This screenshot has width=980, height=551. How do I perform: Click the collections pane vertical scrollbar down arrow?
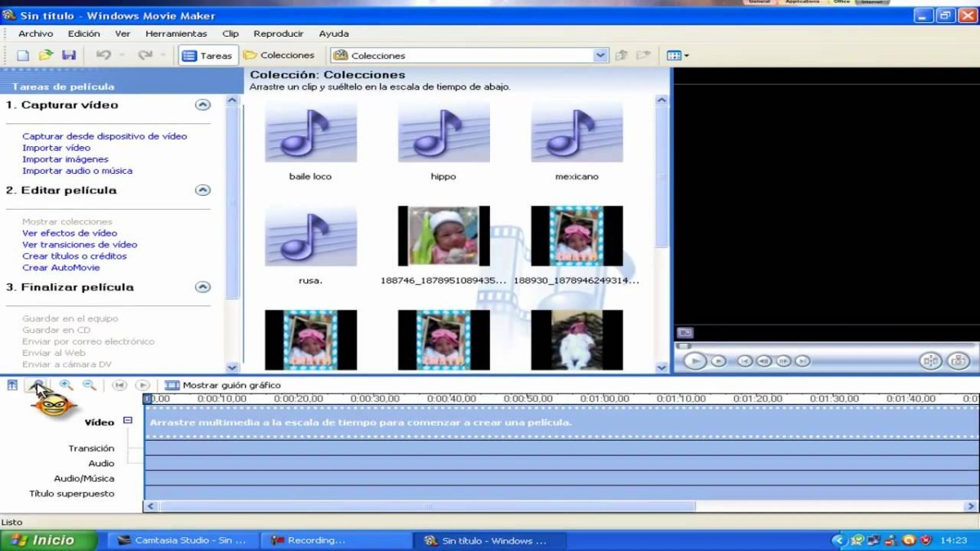point(661,367)
